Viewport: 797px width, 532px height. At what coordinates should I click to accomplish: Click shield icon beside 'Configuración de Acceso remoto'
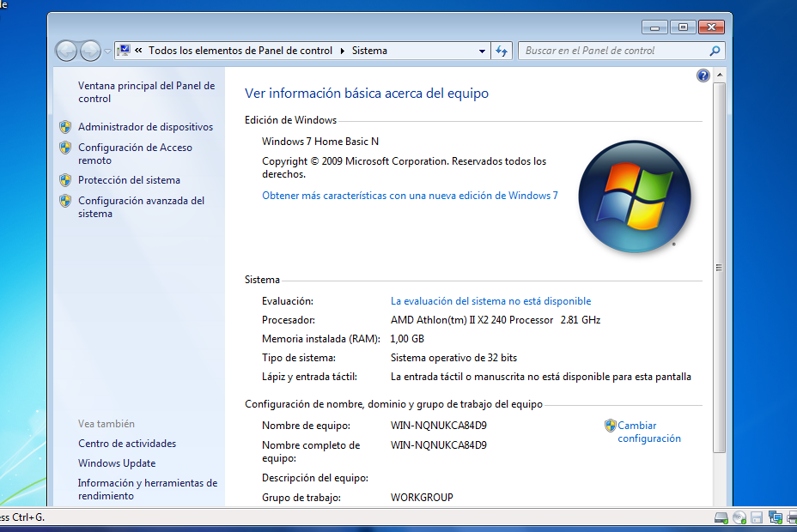tap(65, 148)
